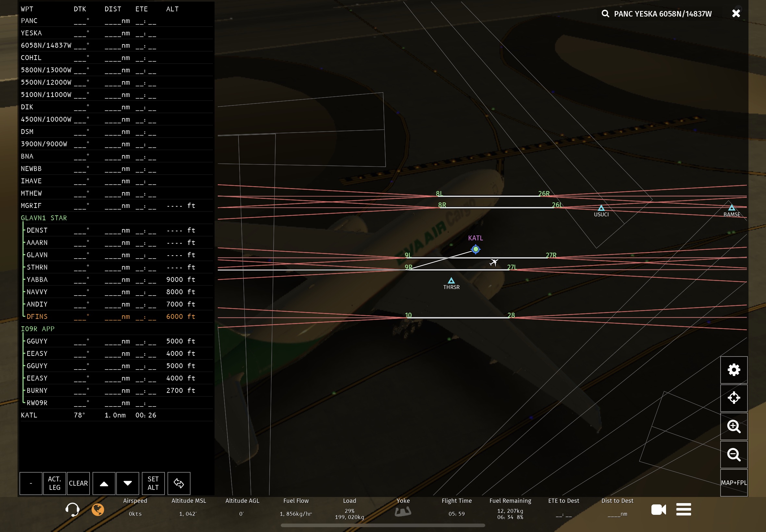Collapse the I09R APP procedure group
The width and height of the screenshot is (766, 532).
click(x=38, y=329)
